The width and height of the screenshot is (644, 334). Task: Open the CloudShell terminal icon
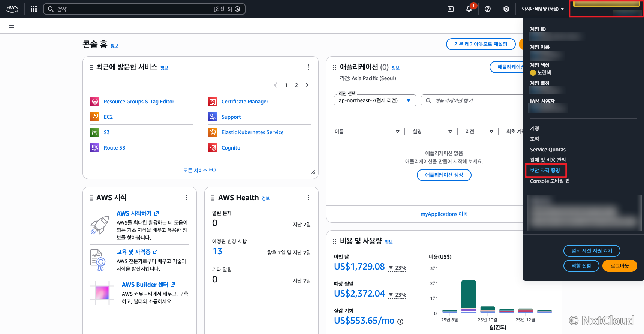pyautogui.click(x=451, y=9)
